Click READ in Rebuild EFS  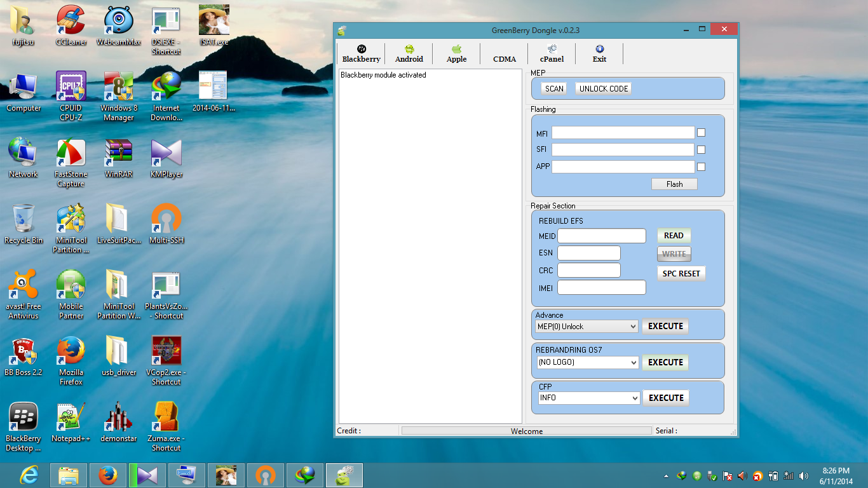click(x=674, y=236)
